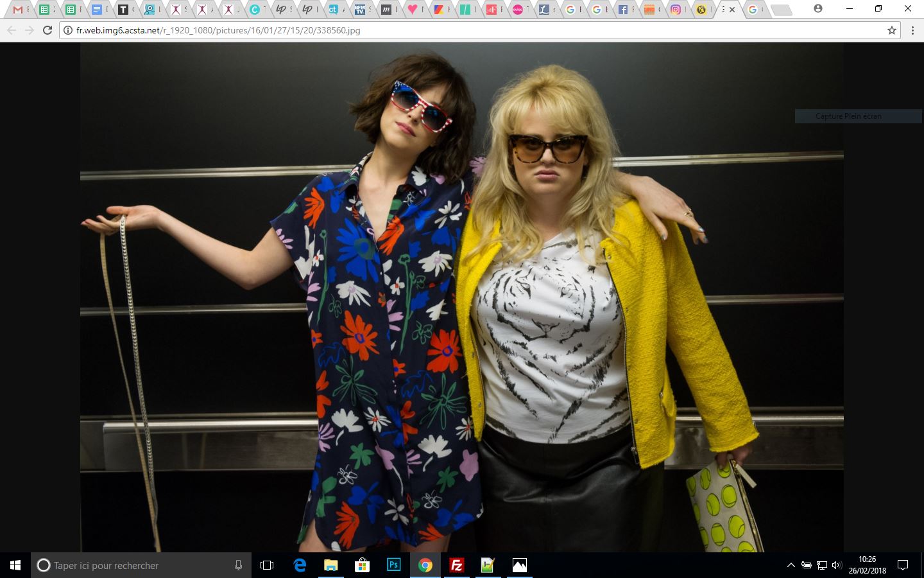Screen dimensions: 924x578
Task: Switch to the Instagram tab
Action: (x=675, y=10)
